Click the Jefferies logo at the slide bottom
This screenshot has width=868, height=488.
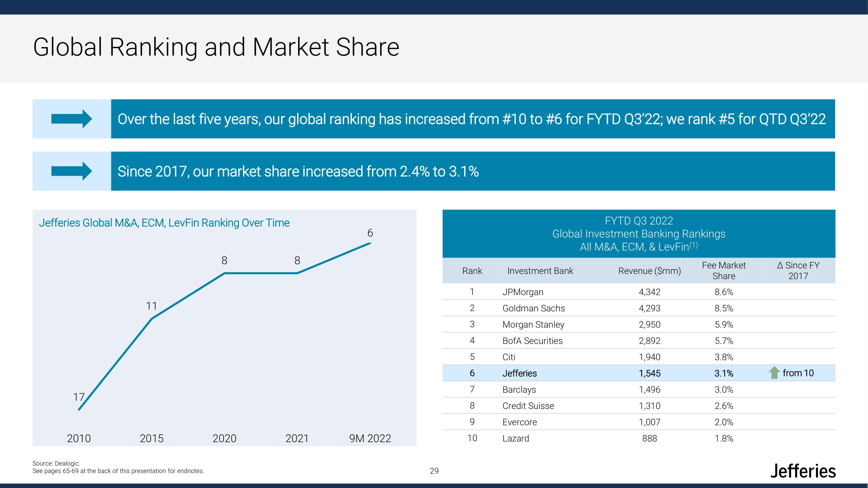tap(803, 471)
